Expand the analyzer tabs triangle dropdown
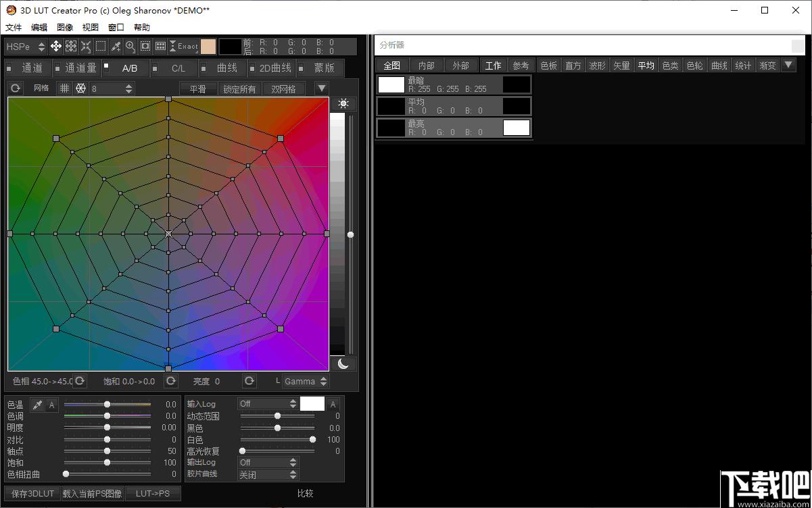Screen dimensions: 812x508 (x=788, y=65)
